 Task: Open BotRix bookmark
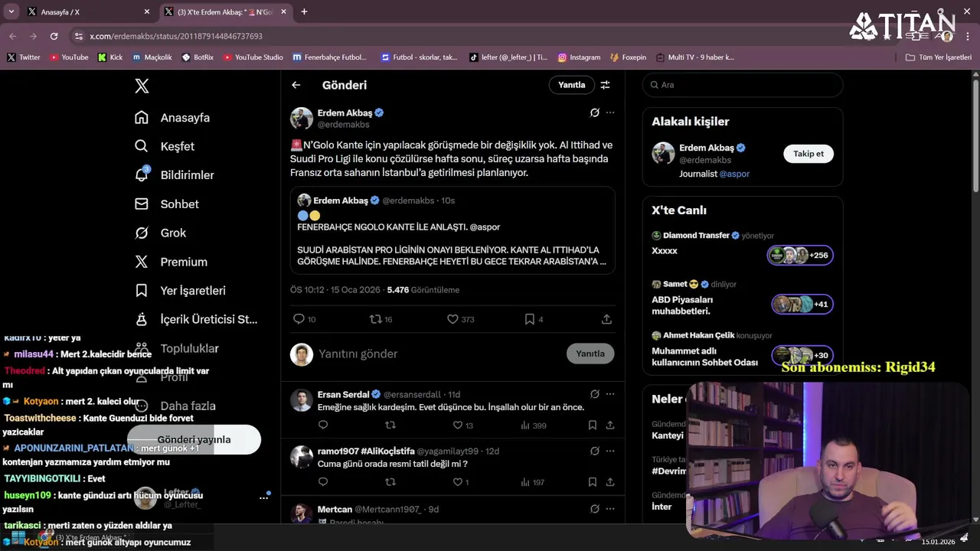tap(198, 57)
